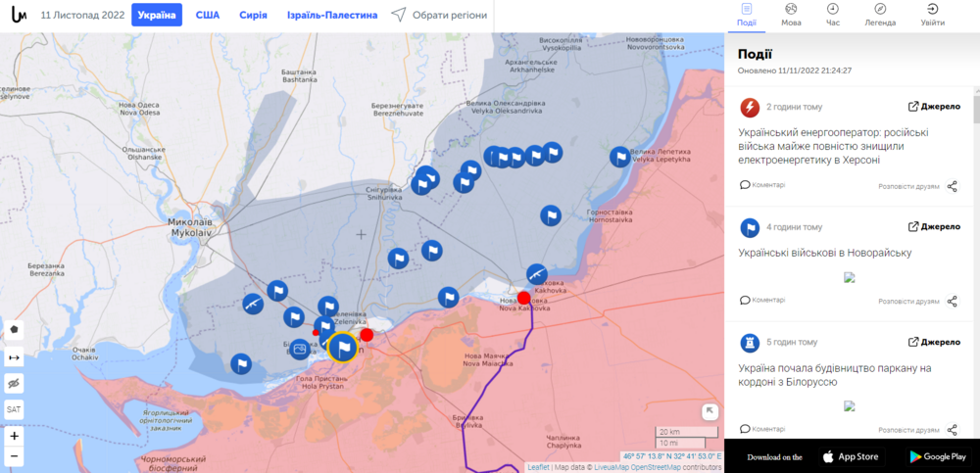Open the Ізраїль-Палестина region tab
The image size is (980, 473).
332,15
